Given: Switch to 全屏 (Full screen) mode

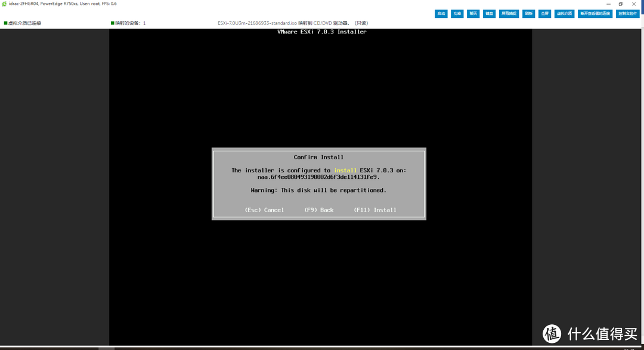Looking at the screenshot, I should (x=544, y=14).
